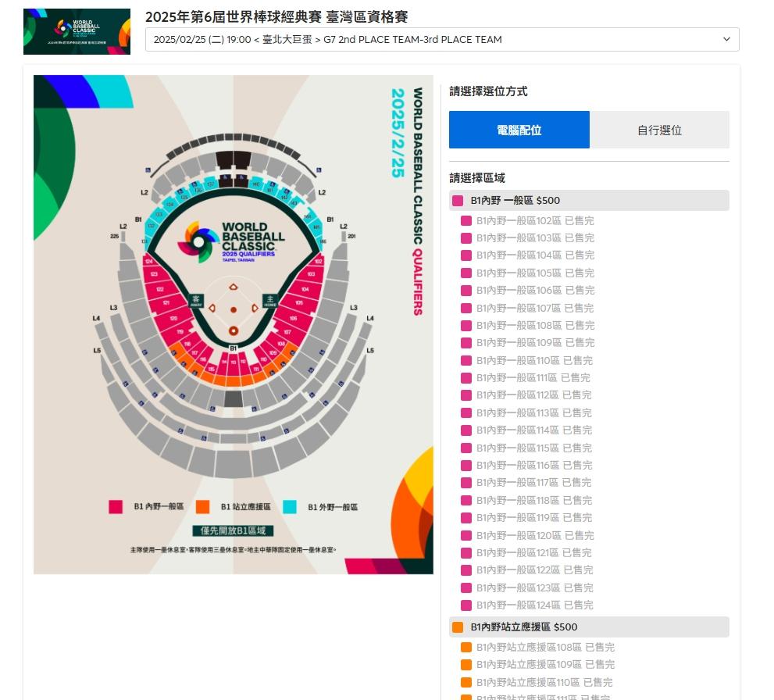Click the green 僅先開放B1區域 banner
This screenshot has width=774, height=700.
point(233,530)
